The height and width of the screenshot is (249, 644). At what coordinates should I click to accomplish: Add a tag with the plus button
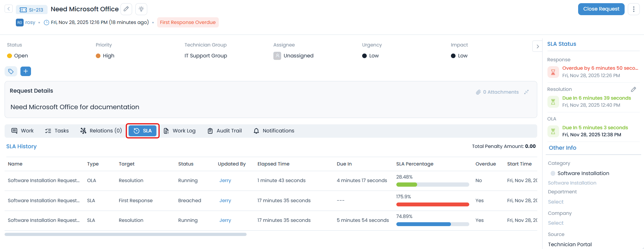pos(26,71)
